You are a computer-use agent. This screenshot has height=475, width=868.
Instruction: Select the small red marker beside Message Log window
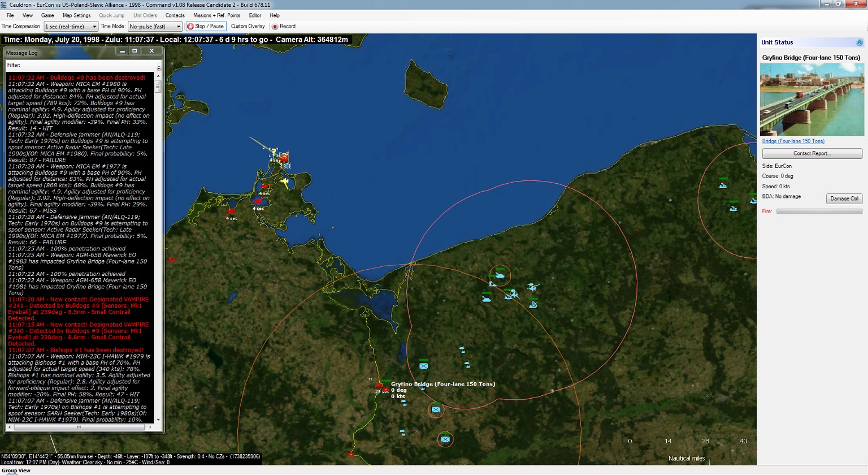(x=172, y=260)
